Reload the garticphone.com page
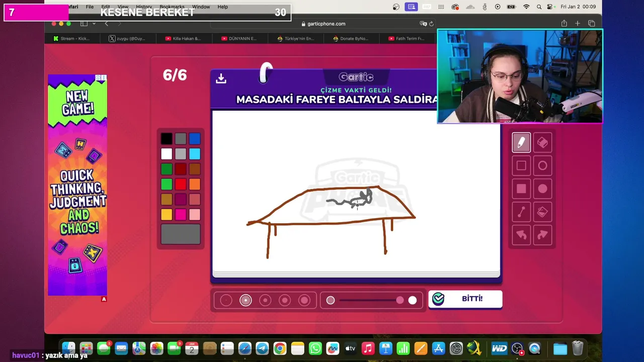The width and height of the screenshot is (644, 362). click(431, 24)
